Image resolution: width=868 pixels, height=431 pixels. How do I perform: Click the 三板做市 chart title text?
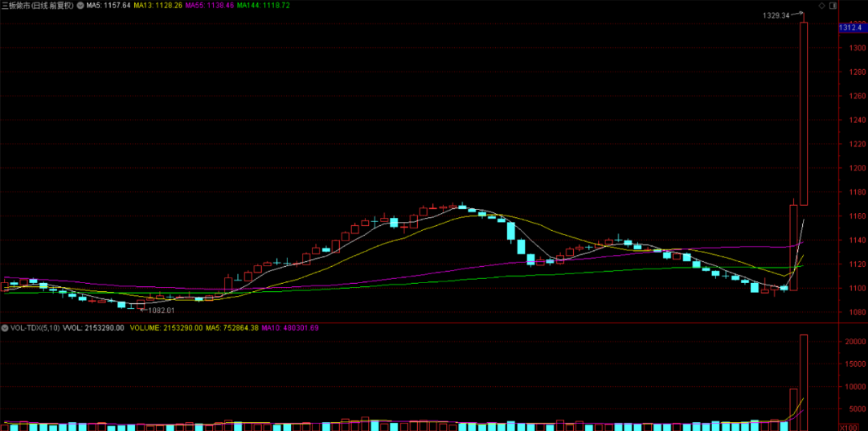36,6
